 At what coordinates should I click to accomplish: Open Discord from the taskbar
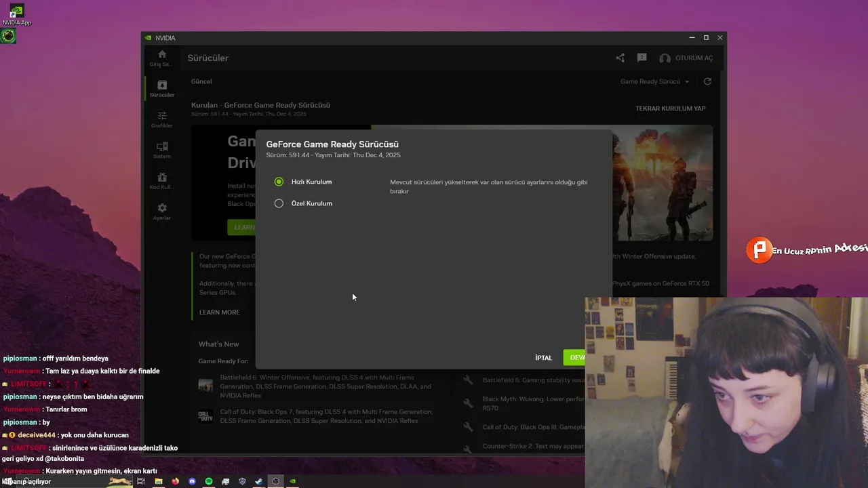click(192, 481)
